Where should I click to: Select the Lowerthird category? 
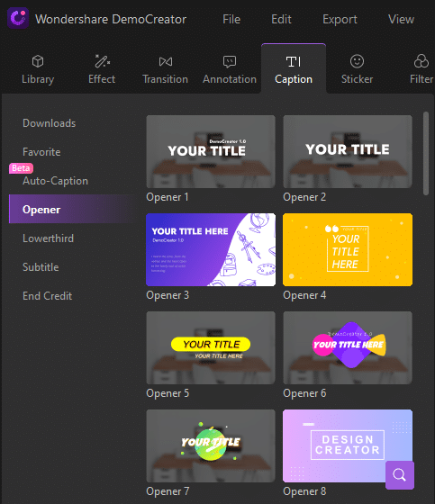pos(49,238)
